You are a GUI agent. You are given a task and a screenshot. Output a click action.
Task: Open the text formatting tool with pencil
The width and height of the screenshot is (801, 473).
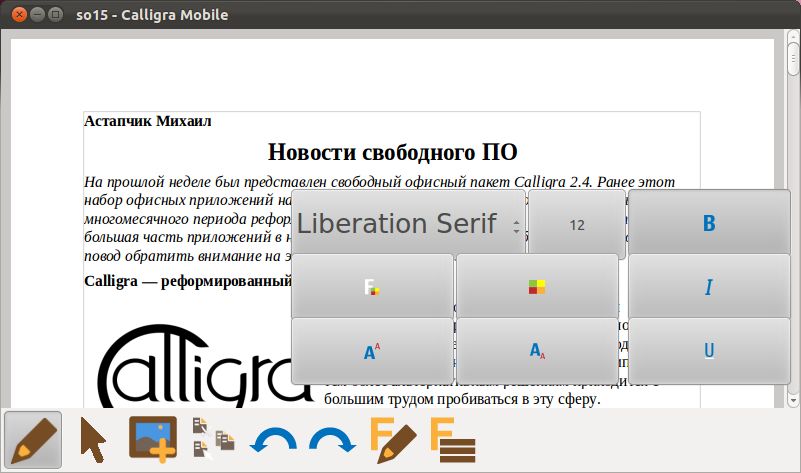(393, 440)
